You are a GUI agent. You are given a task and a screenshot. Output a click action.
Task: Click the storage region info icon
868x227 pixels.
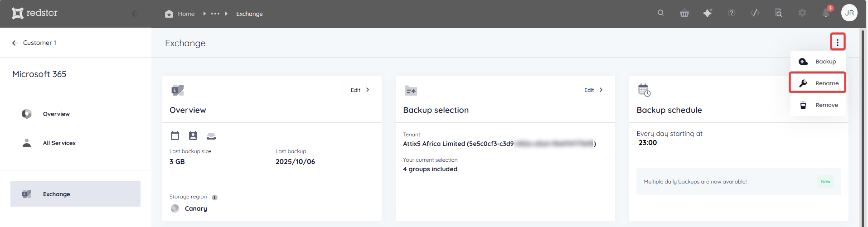[x=215, y=197]
